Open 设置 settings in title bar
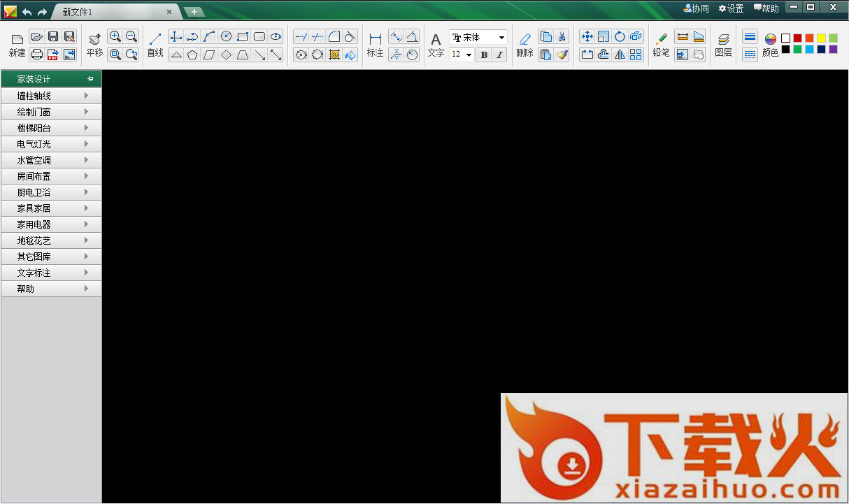 (x=731, y=8)
